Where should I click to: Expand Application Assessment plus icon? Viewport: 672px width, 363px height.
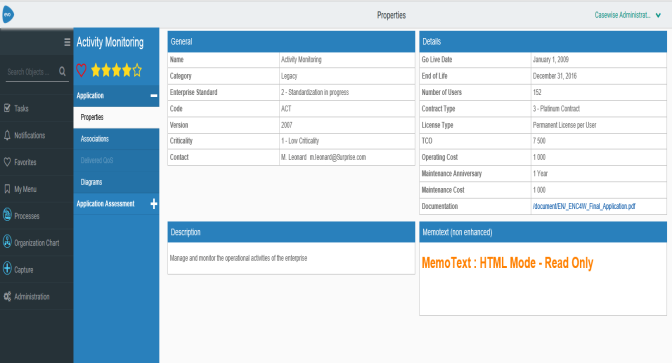(x=154, y=204)
